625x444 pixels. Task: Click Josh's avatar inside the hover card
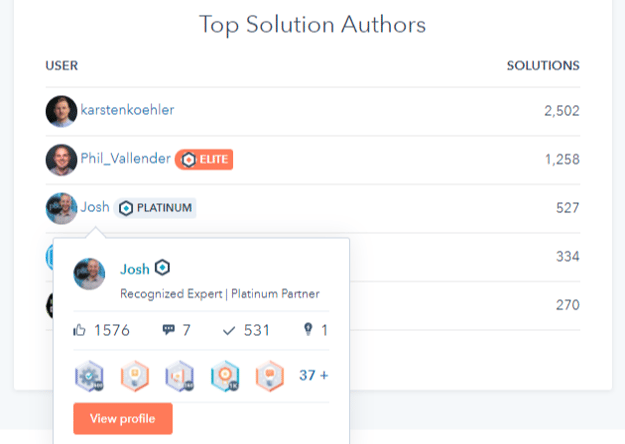(x=89, y=274)
